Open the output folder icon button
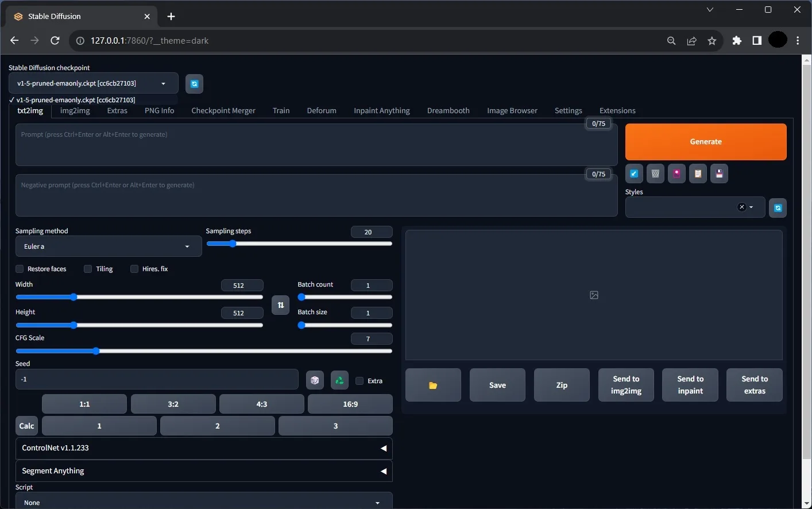Screen dimensions: 812x509 [x=433, y=385]
